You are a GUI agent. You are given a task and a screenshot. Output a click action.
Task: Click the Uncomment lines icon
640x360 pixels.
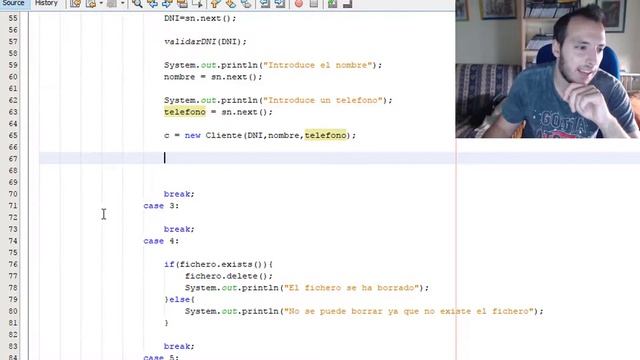347,4
